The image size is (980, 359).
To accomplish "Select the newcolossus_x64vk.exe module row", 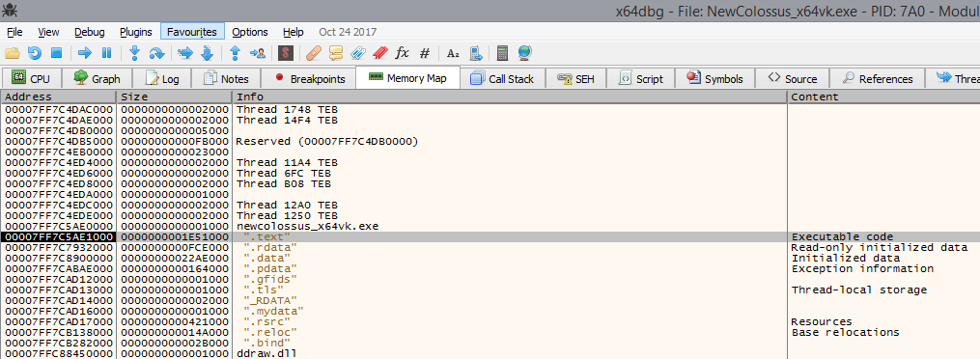I will pyautogui.click(x=490, y=227).
